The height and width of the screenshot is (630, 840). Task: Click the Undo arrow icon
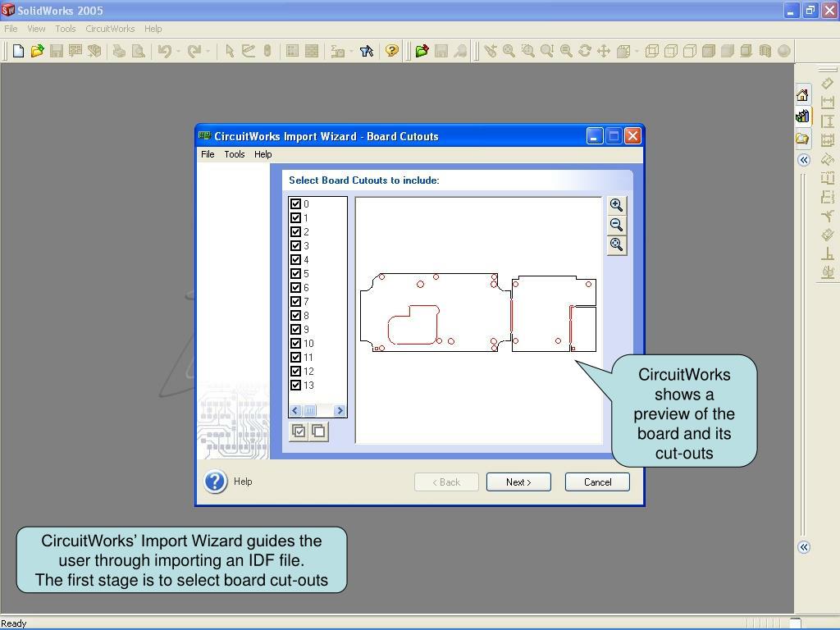[164, 51]
